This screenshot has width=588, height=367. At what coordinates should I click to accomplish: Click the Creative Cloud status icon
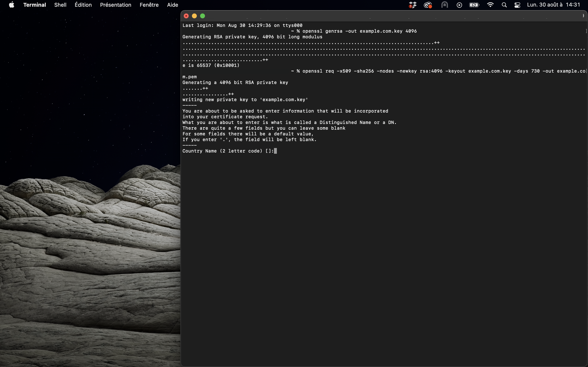pos(428,5)
